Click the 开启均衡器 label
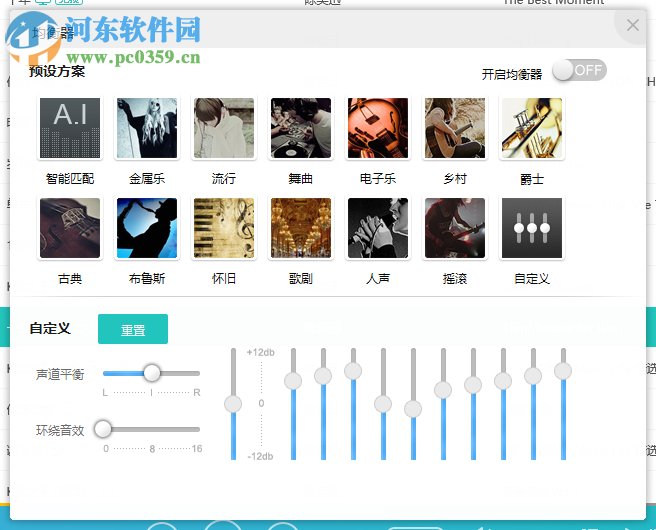 tap(512, 74)
